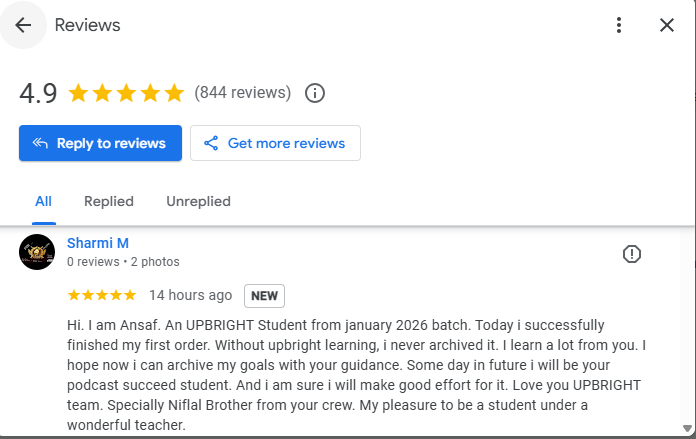Open Sharmi M's reviewer profile name
This screenshot has width=696, height=439.
click(x=98, y=243)
